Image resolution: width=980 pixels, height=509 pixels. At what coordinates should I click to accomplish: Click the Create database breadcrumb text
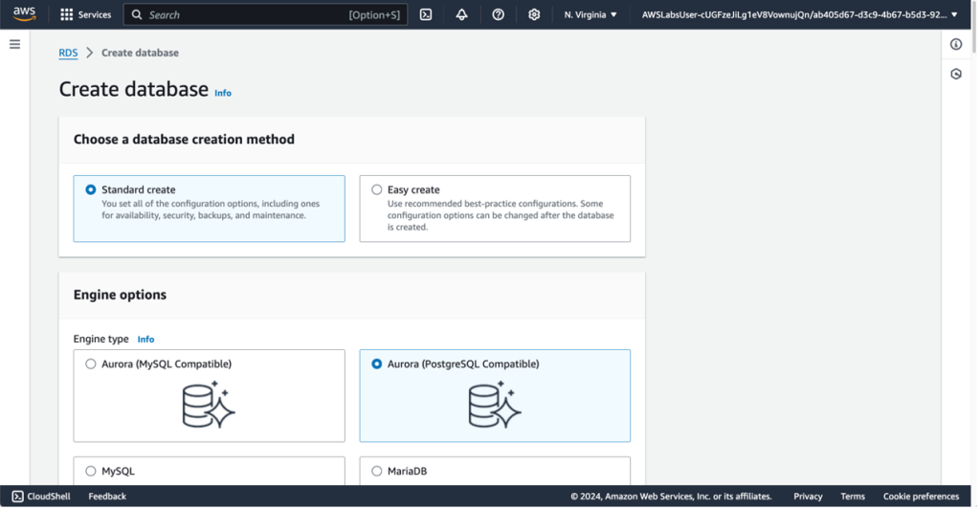140,53
